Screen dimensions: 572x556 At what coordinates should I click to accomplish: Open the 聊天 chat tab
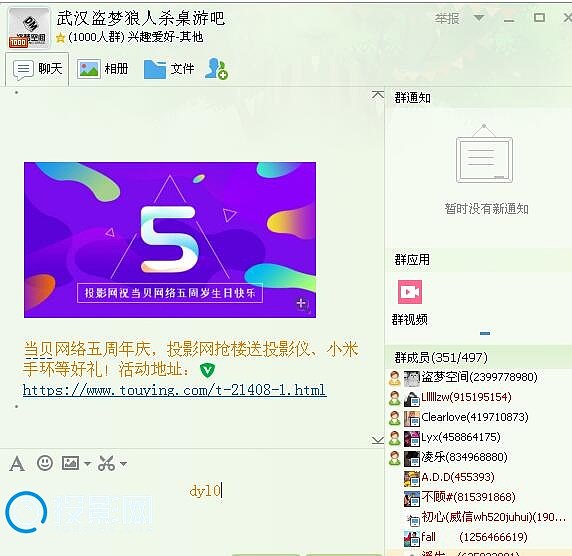37,69
